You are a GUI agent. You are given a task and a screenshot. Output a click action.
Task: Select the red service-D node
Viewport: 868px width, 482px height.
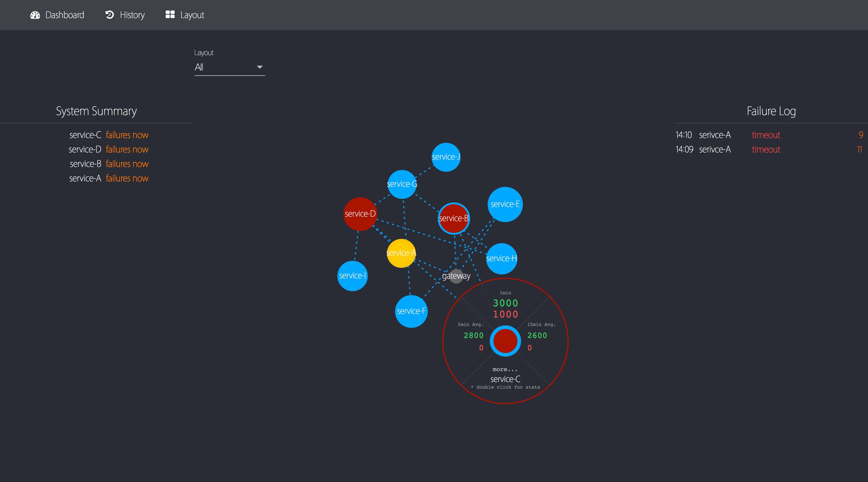(360, 214)
